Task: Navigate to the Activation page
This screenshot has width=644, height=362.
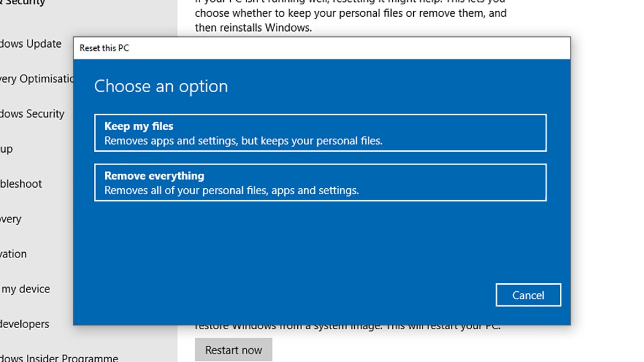Action: pos(13,254)
